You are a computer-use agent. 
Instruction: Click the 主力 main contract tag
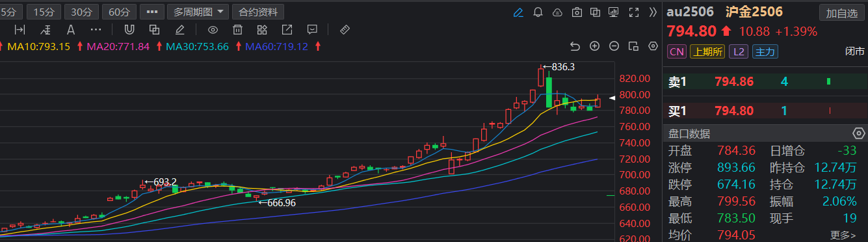click(x=765, y=52)
